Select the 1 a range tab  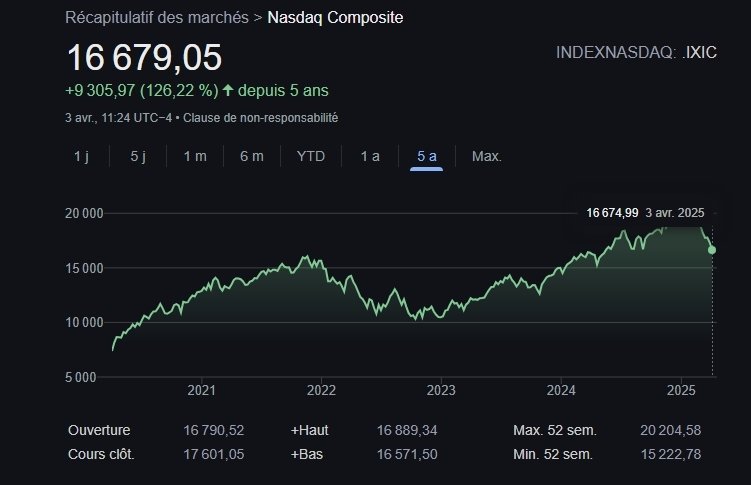click(370, 156)
